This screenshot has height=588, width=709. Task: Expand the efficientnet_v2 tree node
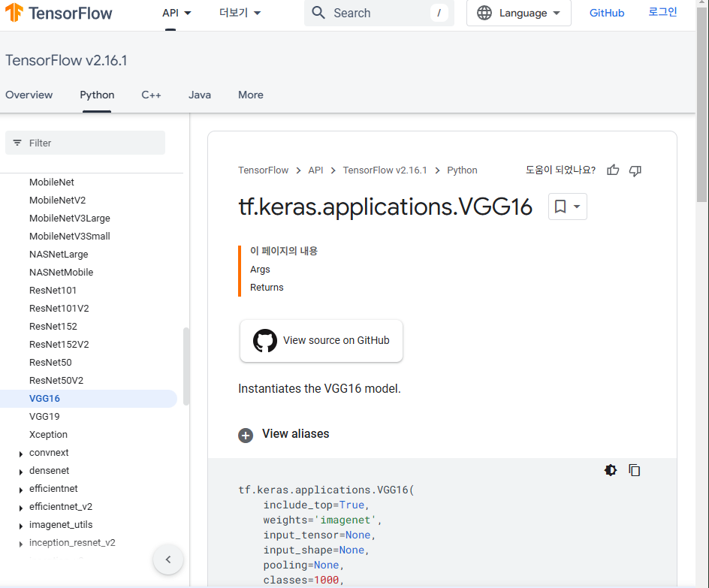pos(21,508)
